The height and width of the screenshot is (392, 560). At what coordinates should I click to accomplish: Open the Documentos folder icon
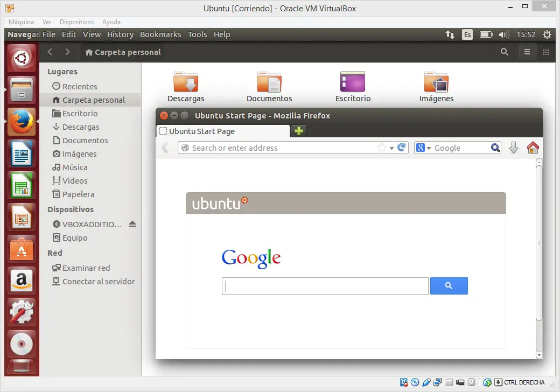[269, 82]
